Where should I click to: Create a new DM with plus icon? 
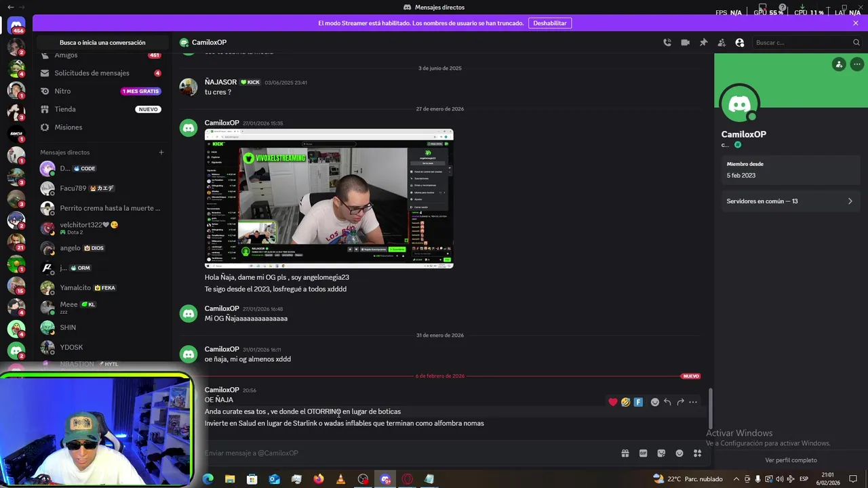(161, 152)
